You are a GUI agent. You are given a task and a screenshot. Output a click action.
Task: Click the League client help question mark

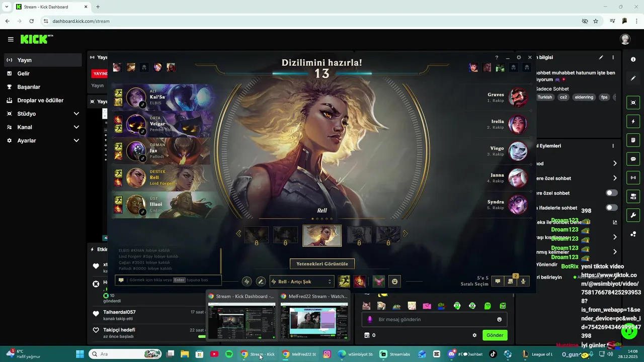[497, 58]
